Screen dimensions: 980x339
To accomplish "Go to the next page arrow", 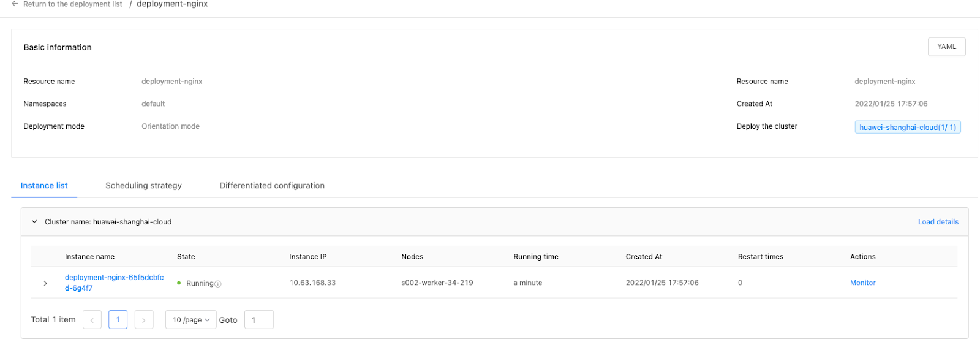I will (x=144, y=320).
